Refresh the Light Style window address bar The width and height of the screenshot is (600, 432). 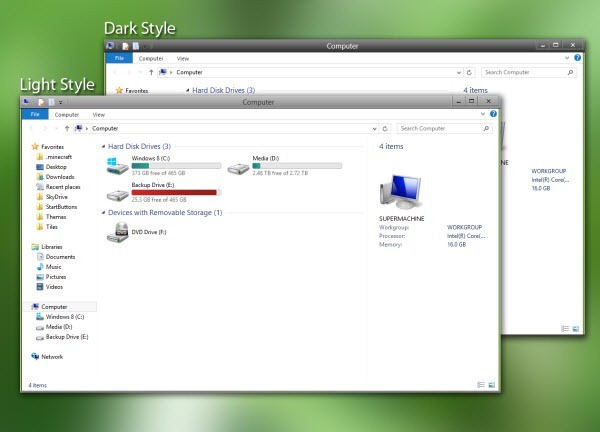point(385,129)
